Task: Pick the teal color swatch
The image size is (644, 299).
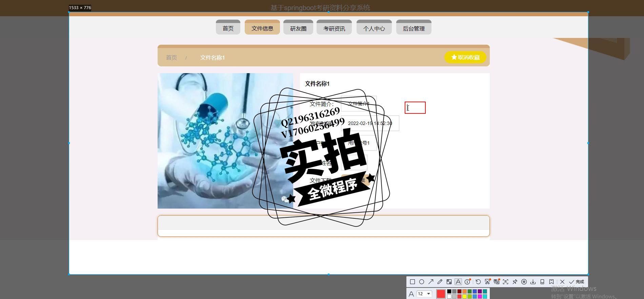Action: pyautogui.click(x=485, y=291)
